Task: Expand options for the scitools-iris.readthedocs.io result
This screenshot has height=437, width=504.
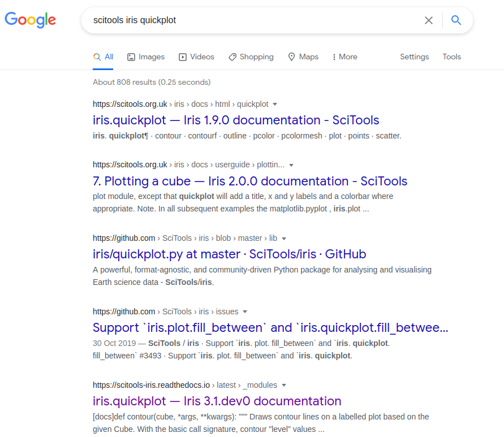Action: (x=283, y=385)
